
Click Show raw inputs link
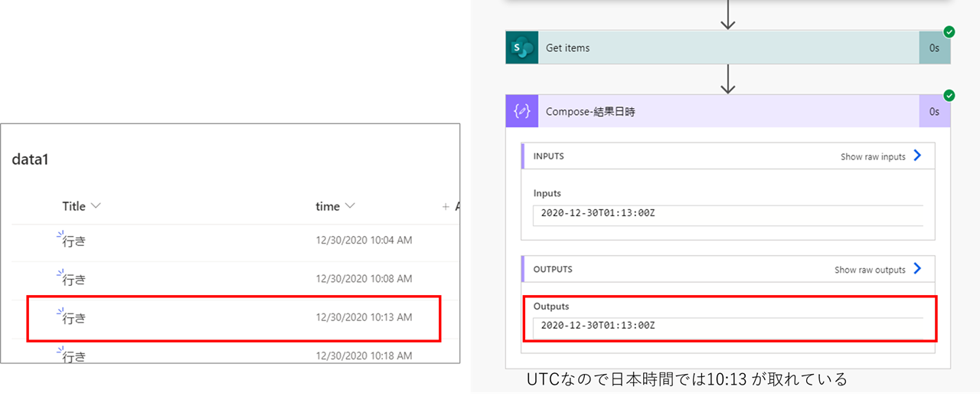[880, 156]
